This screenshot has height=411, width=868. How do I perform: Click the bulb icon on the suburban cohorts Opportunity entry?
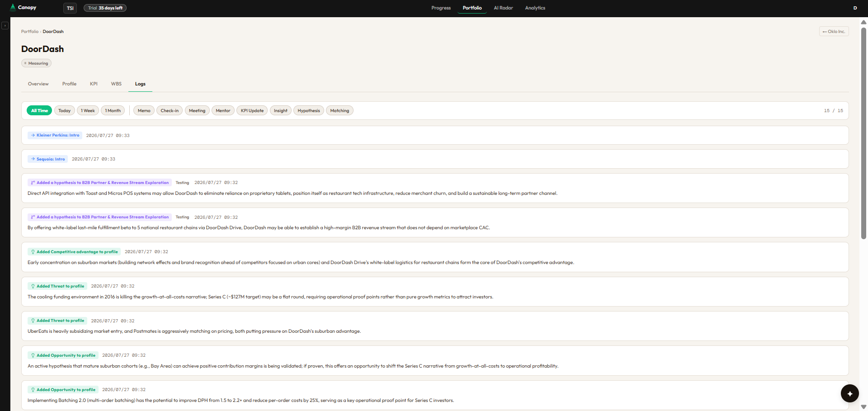click(33, 355)
